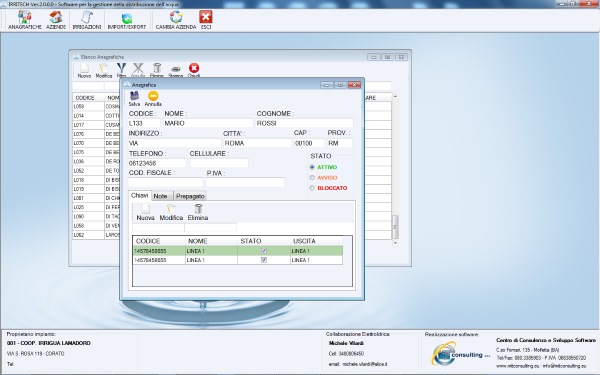Click the key filter box under Nuova
Viewport: 600px width, 375px height.
158,228
